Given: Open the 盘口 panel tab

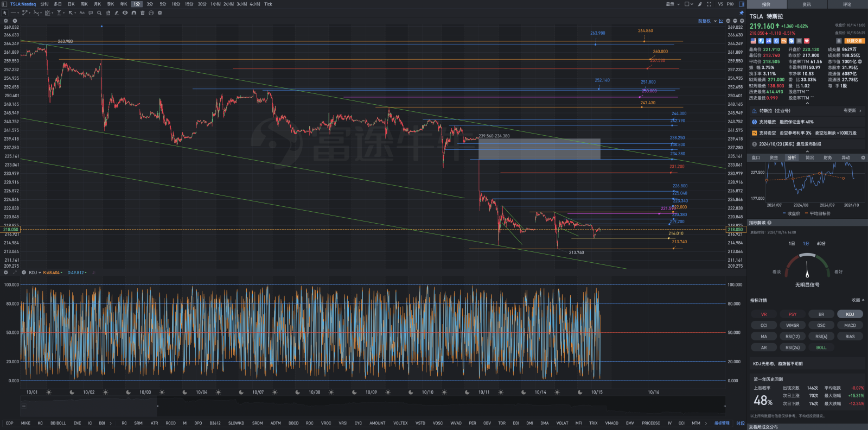Looking at the screenshot, I should (x=756, y=157).
